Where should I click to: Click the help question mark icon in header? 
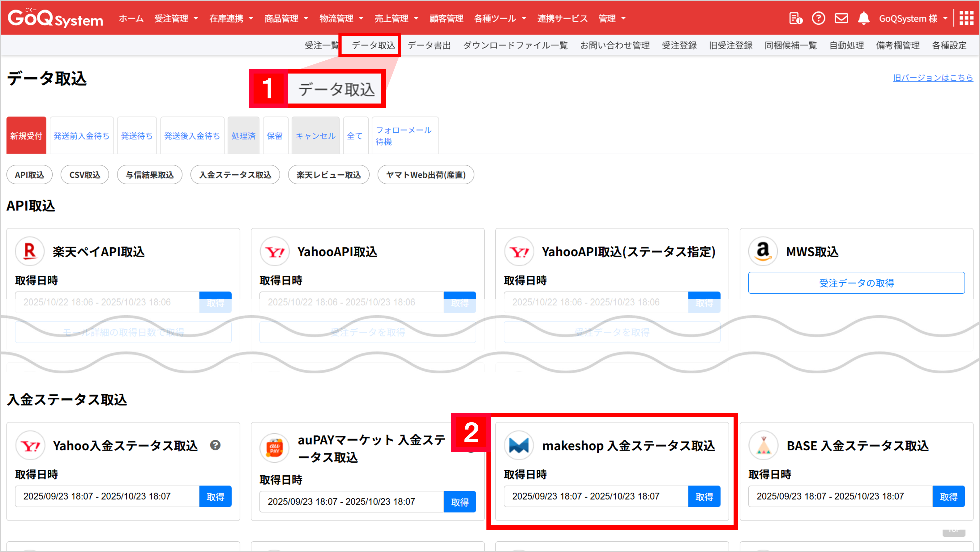(818, 18)
